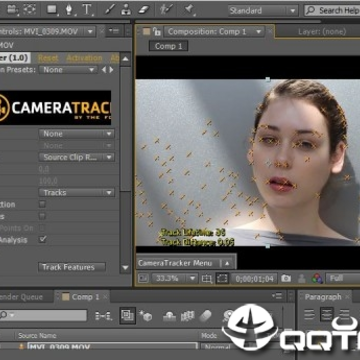Screen dimensions: 360x360
Task: Toggle the Motion Blur icon
Action: (207, 315)
